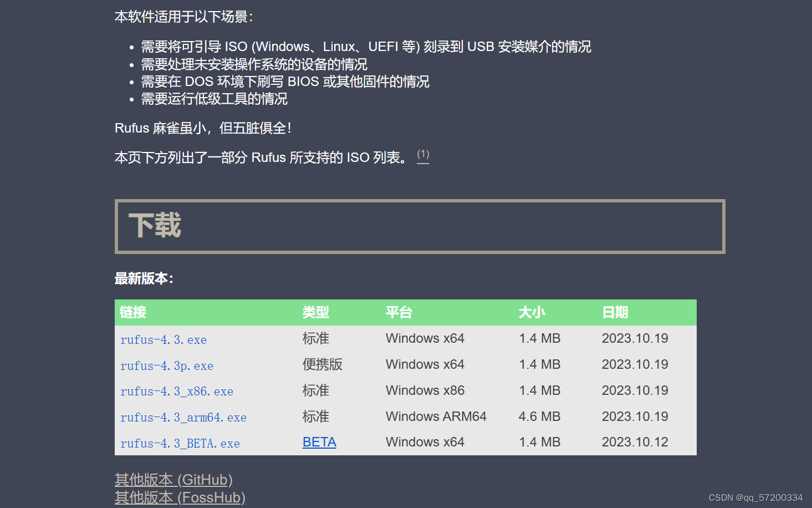
Task: Click Windows x64 in the BETA row
Action: tap(425, 442)
